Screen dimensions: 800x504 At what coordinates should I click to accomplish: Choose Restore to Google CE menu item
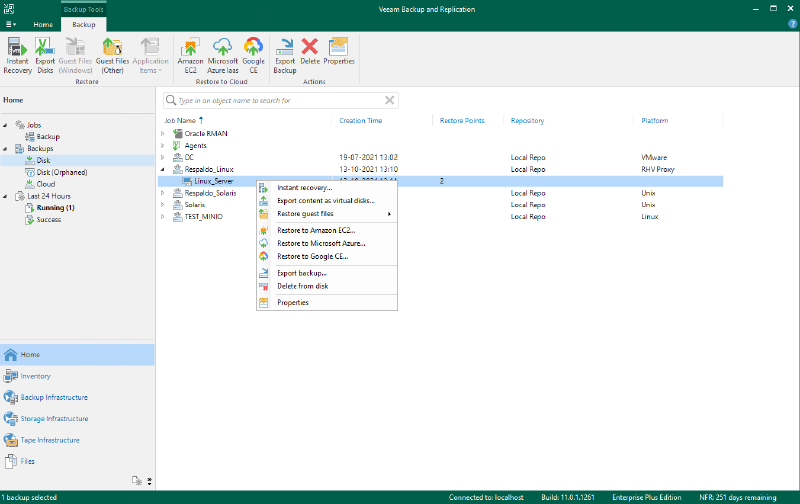(x=327, y=257)
